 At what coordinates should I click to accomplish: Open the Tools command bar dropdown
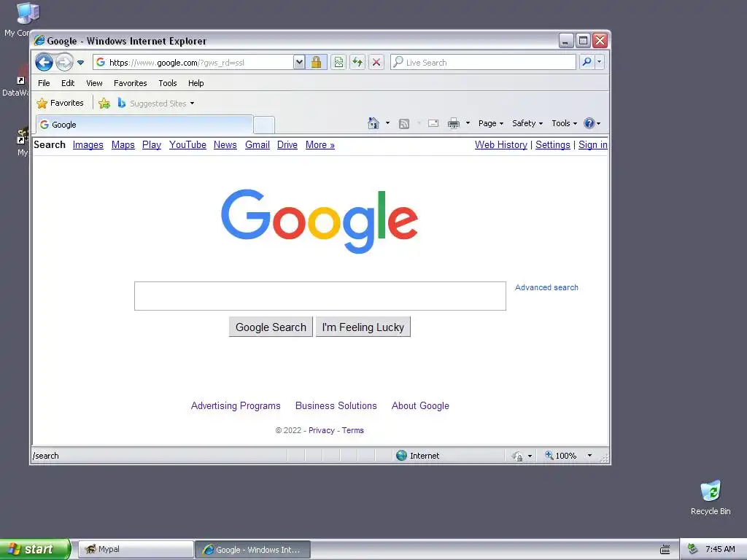(564, 123)
